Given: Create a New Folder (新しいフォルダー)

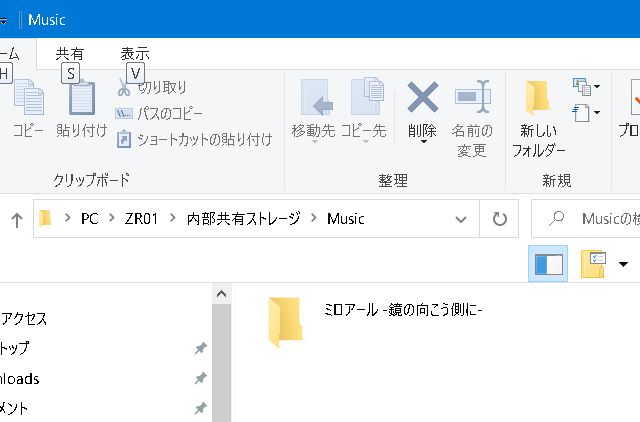Looking at the screenshot, I should tap(538, 118).
